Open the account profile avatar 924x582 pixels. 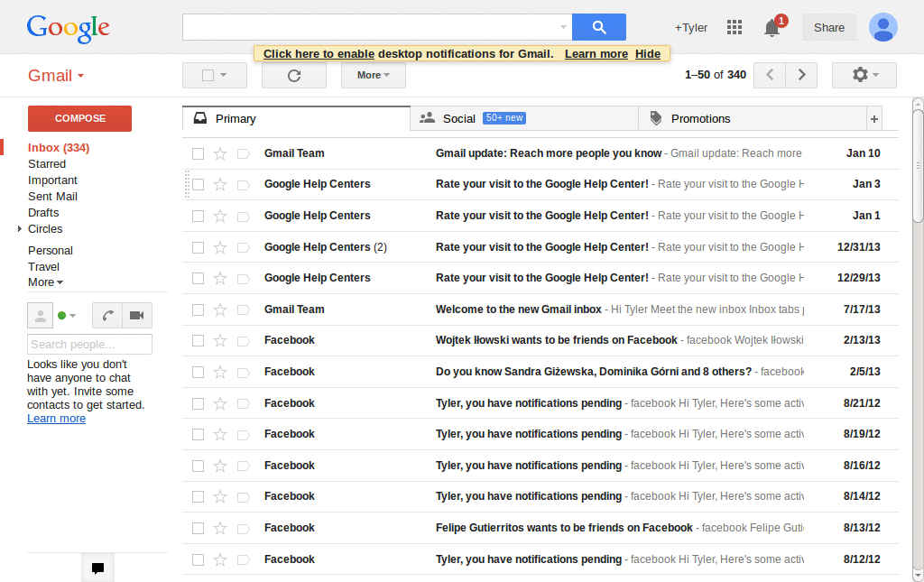(882, 27)
